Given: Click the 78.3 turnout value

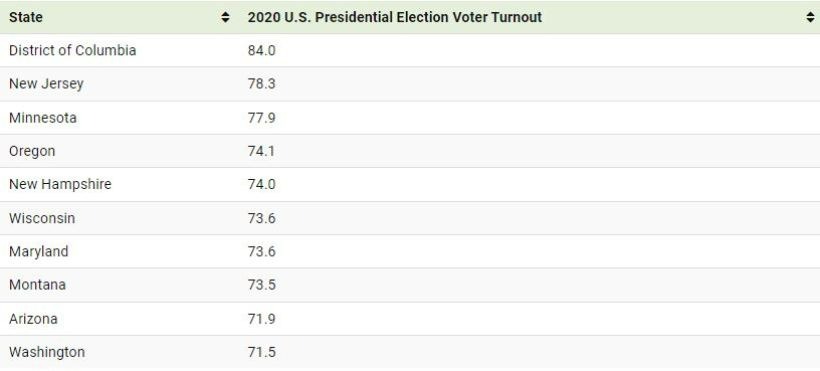Looking at the screenshot, I should [x=261, y=84].
